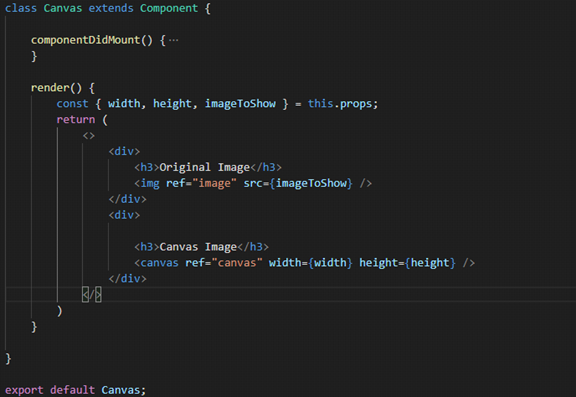Image resolution: width=576 pixels, height=397 pixels.
Task: Click the extends keyword
Action: tap(111, 8)
